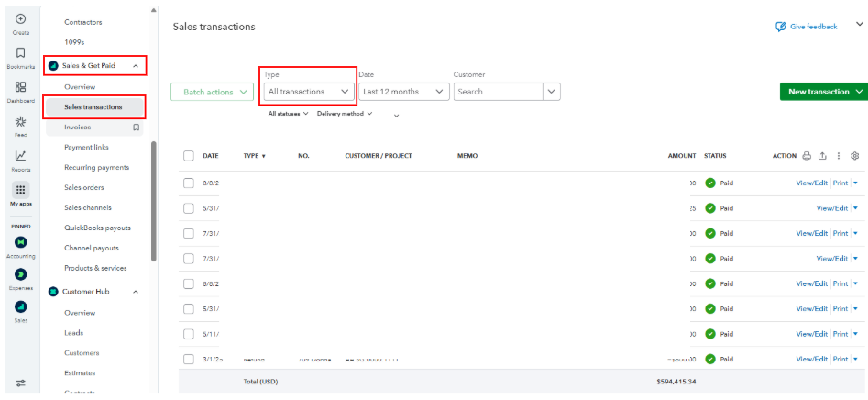The height and width of the screenshot is (400, 868).
Task: Tick checkbox for second 8/8 row
Action: click(x=188, y=283)
